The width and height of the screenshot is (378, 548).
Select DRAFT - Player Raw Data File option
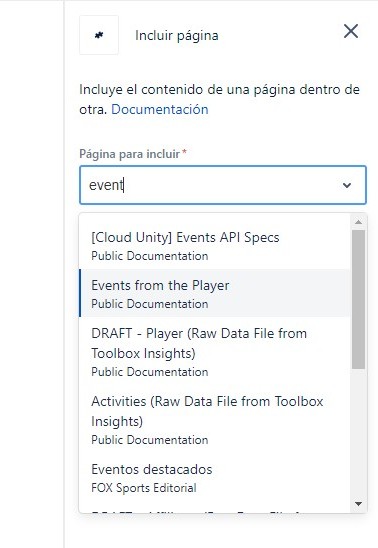(215, 351)
